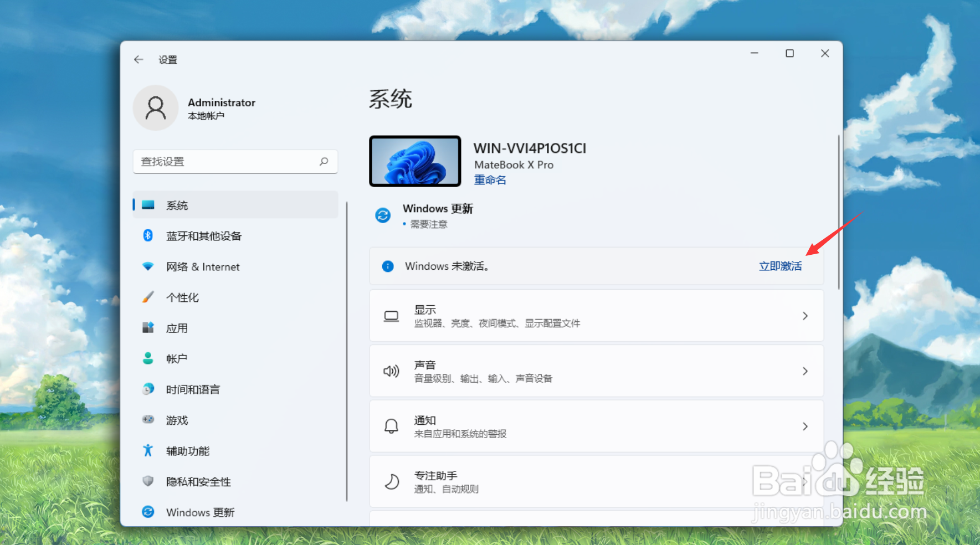Click the 辅助功能 accessibility icon

click(148, 450)
